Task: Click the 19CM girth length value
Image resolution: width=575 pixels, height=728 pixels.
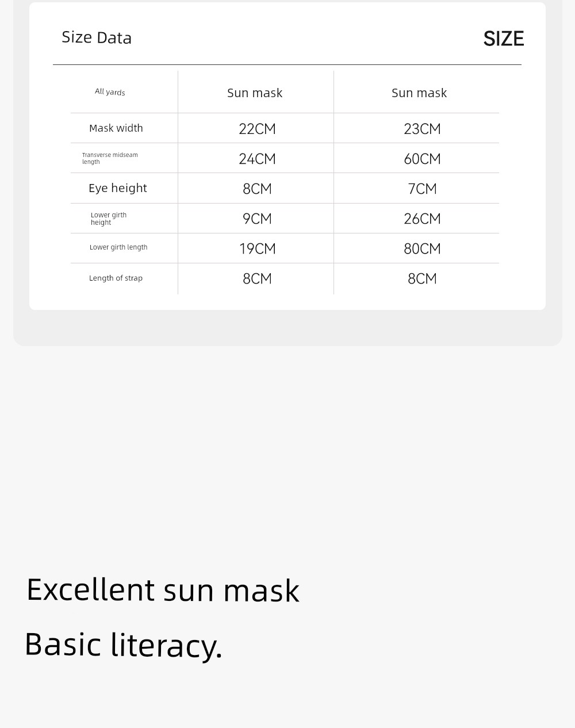Action: coord(257,248)
